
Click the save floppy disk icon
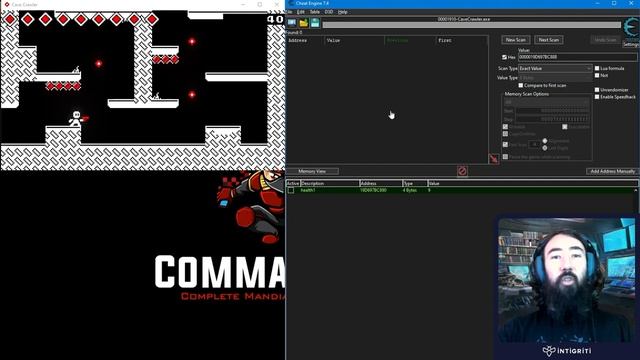(315, 23)
